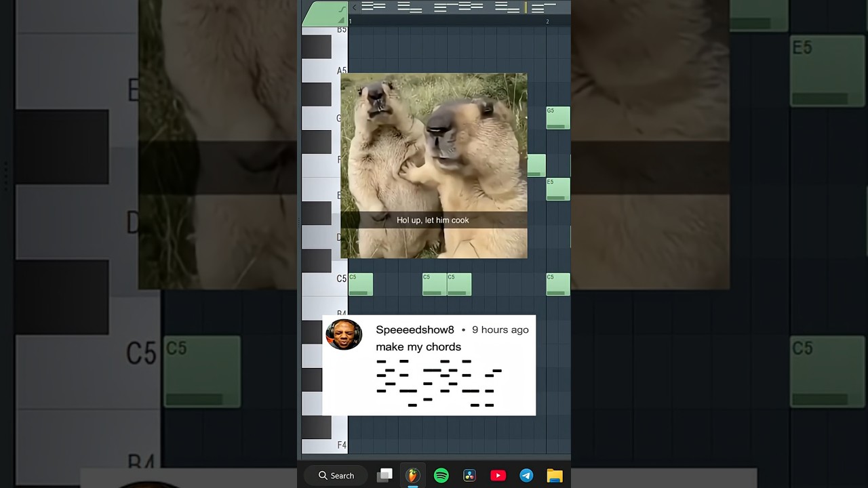
Task: Click the chord pattern drawn in the comment
Action: click(439, 383)
